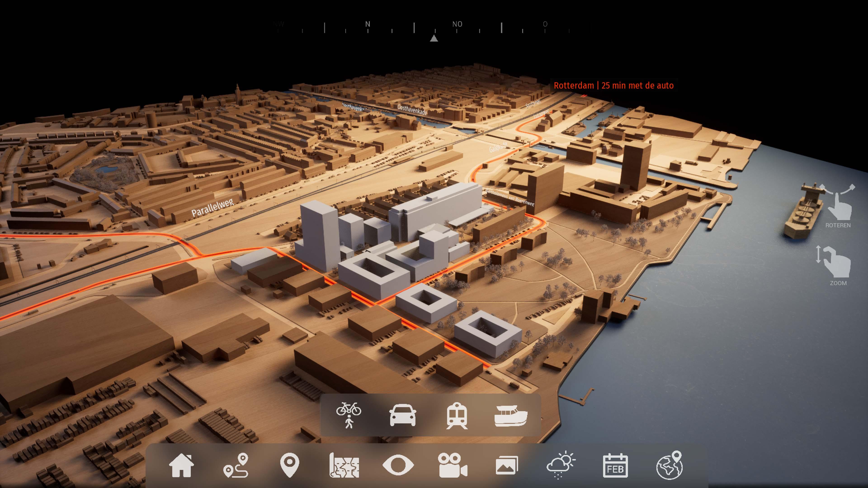Screen dimensions: 868x488
Task: Open the video camera icon
Action: click(x=453, y=465)
